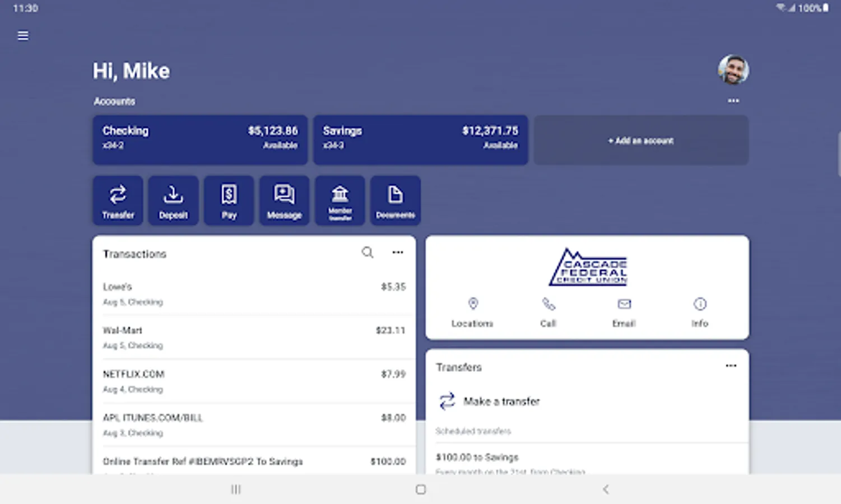841x504 pixels.
Task: Open the Message quick action
Action: click(x=284, y=200)
